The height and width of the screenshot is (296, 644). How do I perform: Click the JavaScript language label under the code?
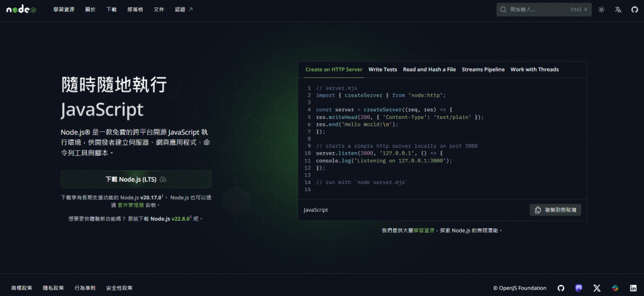pos(316,210)
